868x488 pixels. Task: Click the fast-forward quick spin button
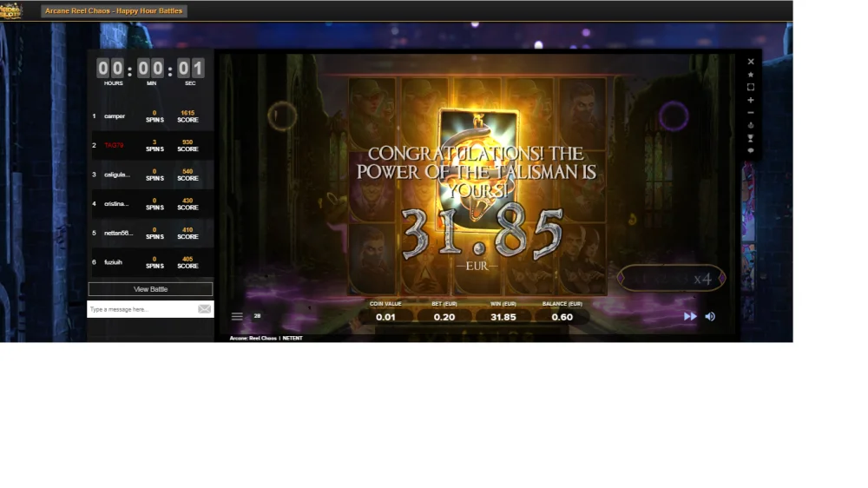690,316
